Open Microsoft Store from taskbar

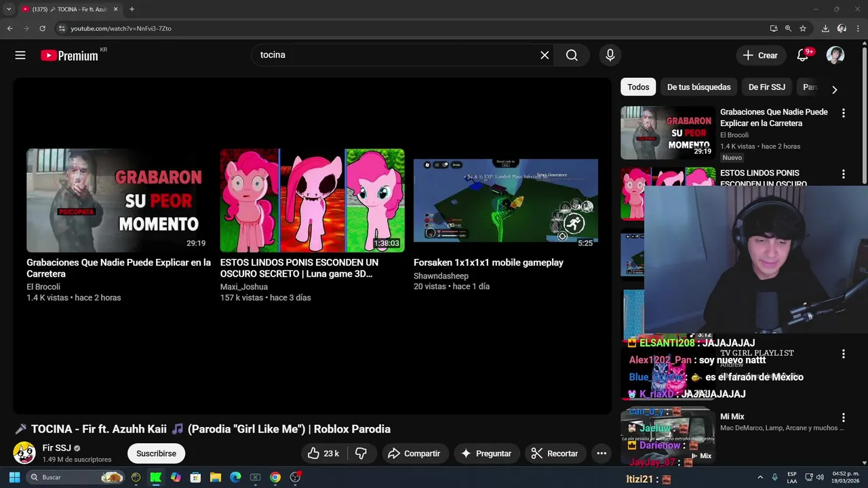click(x=195, y=477)
